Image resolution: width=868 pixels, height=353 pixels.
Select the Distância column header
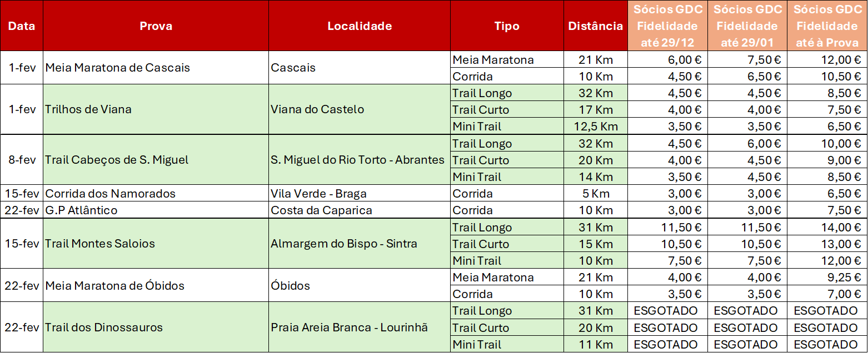(x=595, y=26)
